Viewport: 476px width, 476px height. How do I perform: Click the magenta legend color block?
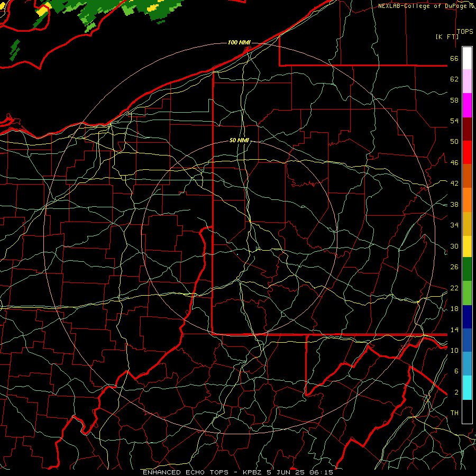(x=467, y=105)
